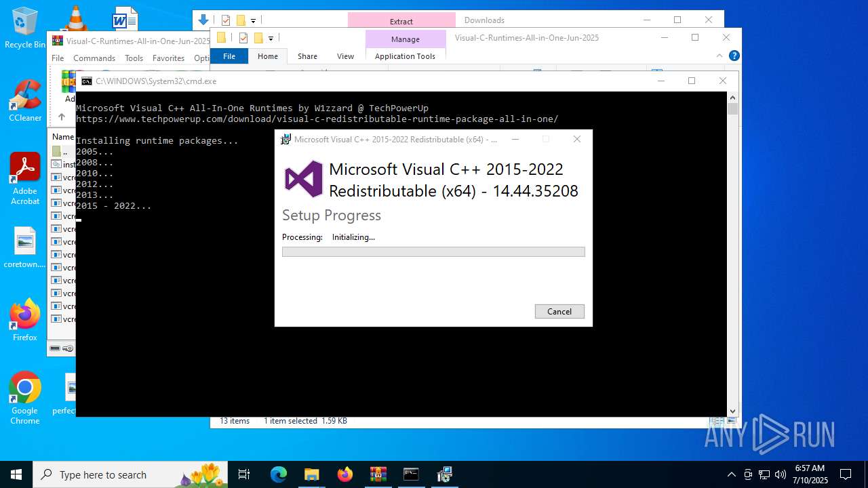Click taskbar search box
The width and height of the screenshot is (868, 488).
[131, 474]
